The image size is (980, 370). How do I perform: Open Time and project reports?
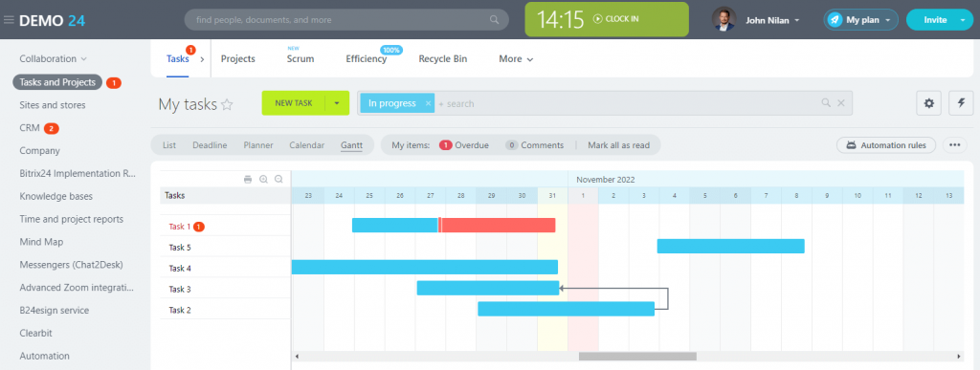point(71,219)
